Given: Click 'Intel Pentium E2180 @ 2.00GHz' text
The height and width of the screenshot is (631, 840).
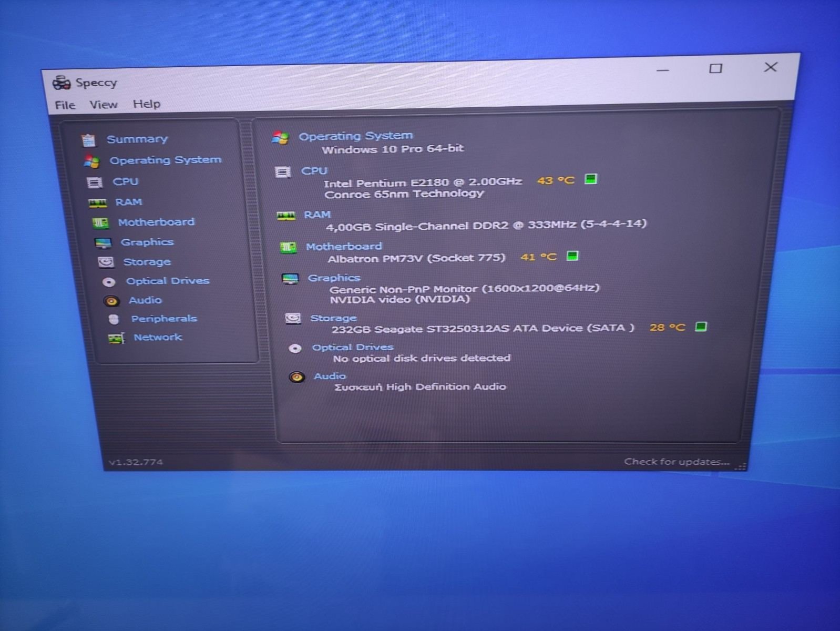Looking at the screenshot, I should click(x=423, y=182).
